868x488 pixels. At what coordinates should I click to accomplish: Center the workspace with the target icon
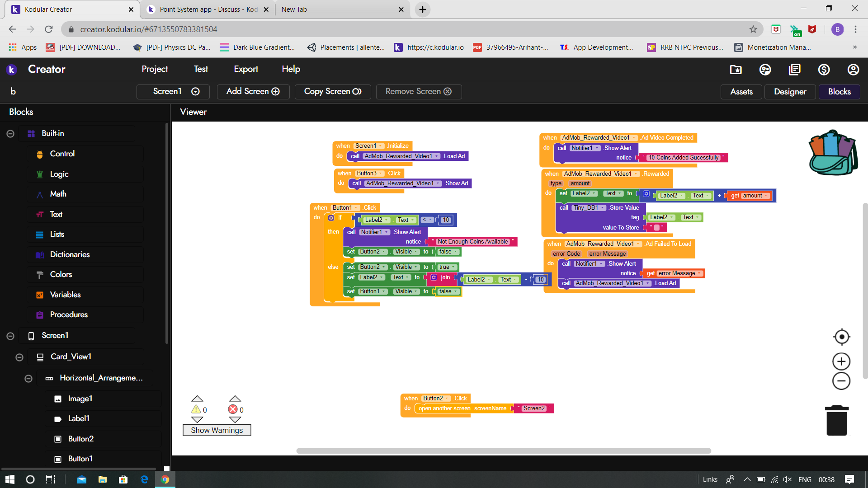841,337
